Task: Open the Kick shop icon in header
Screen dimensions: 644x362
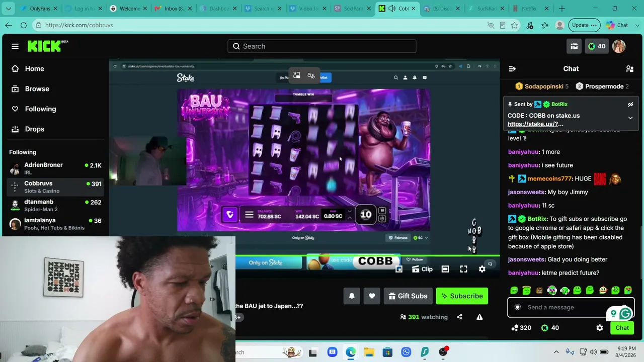Action: coord(574,46)
